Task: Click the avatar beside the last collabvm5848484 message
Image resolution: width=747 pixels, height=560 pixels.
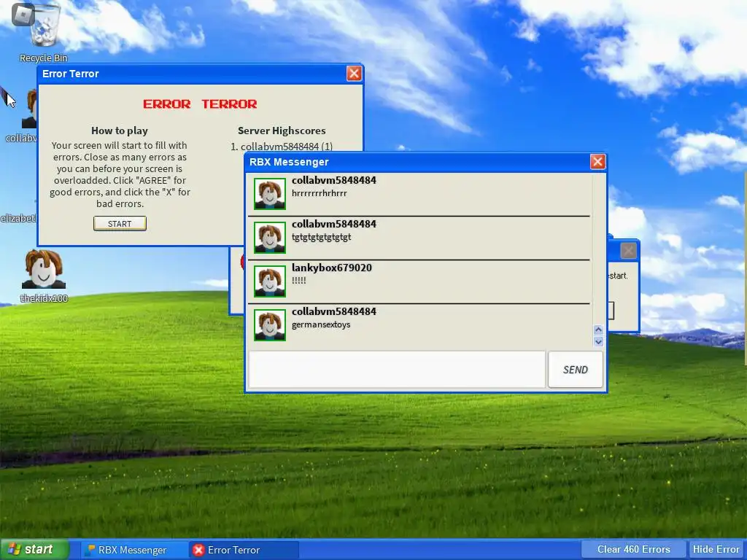Action: (x=270, y=325)
